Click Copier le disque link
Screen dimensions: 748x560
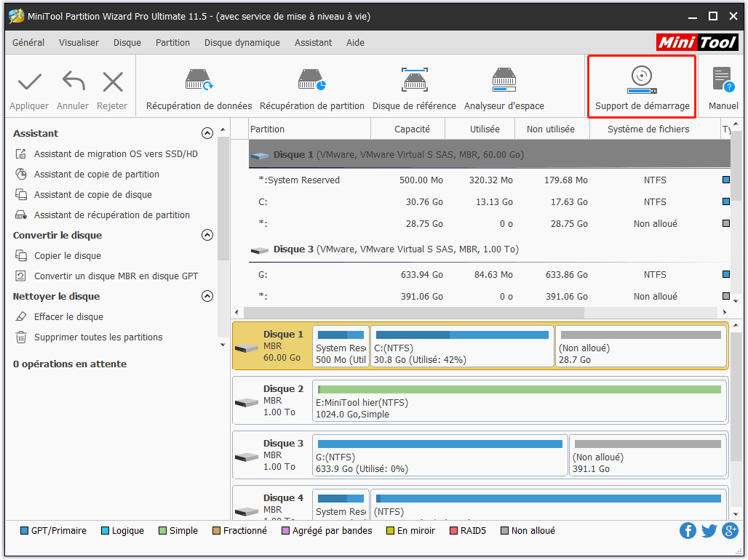pyautogui.click(x=68, y=256)
